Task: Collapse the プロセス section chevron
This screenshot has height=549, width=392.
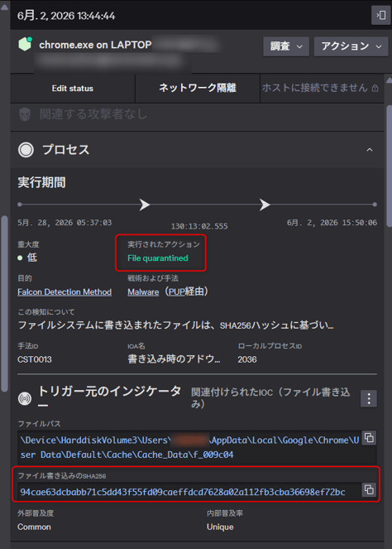Action: [370, 150]
